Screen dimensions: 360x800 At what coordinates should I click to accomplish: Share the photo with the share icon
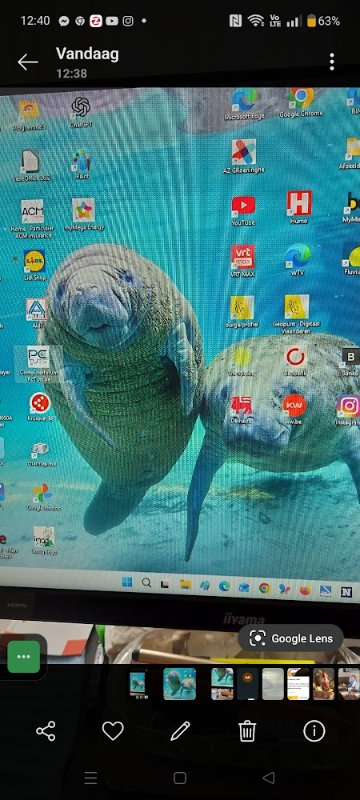[x=45, y=732]
